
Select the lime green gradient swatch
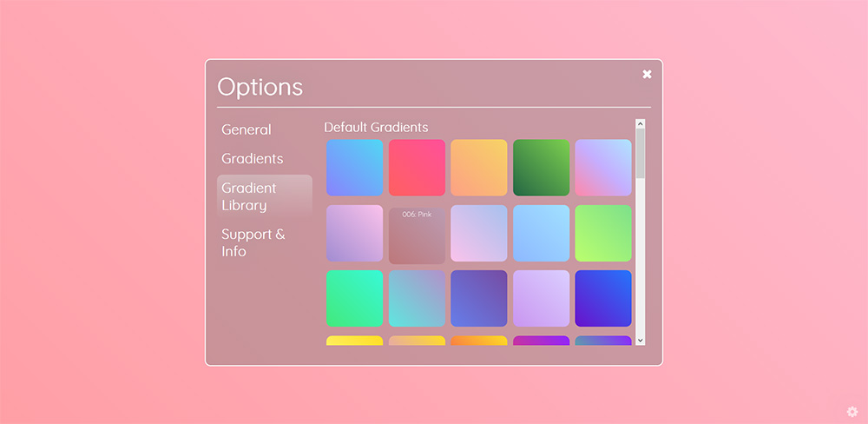603,234
